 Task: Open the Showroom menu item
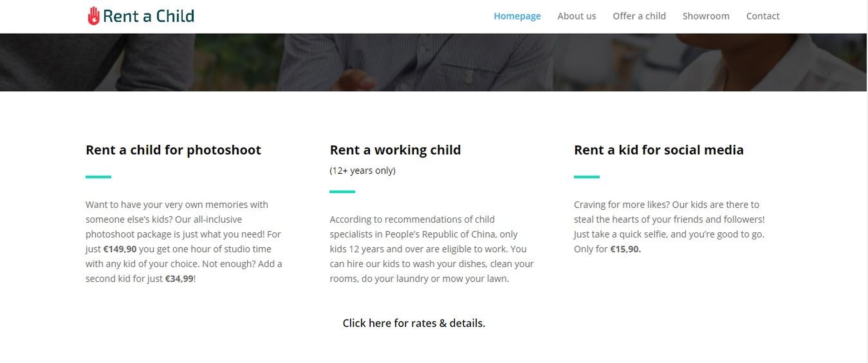706,16
